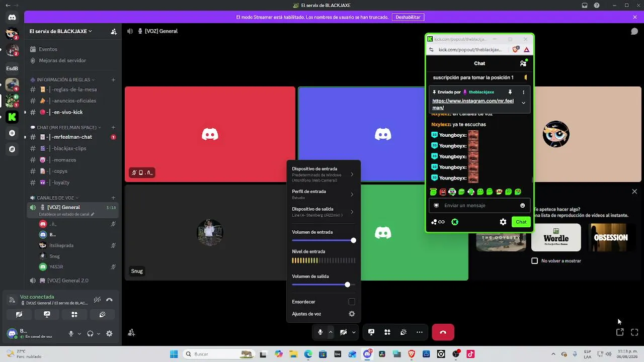Choose Dispositivo de salida submenu
This screenshot has width=644, height=362.
pos(323,212)
